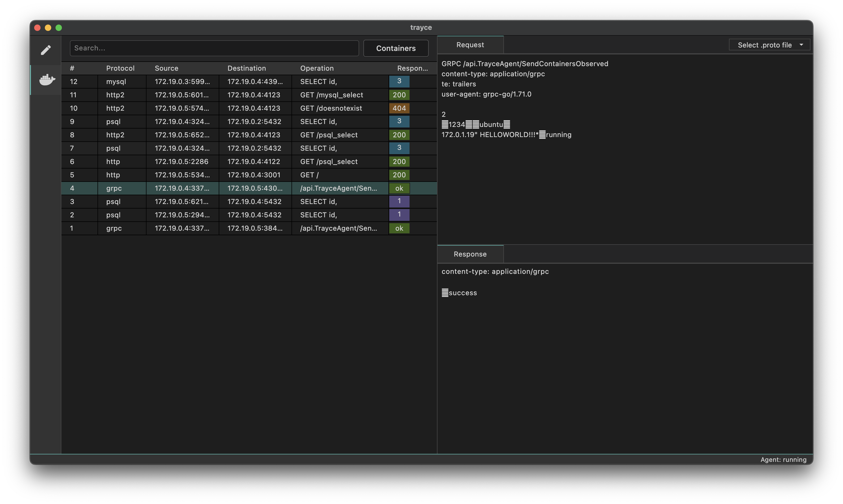Click the Agent: running status text
The image size is (843, 504).
pyautogui.click(x=783, y=459)
